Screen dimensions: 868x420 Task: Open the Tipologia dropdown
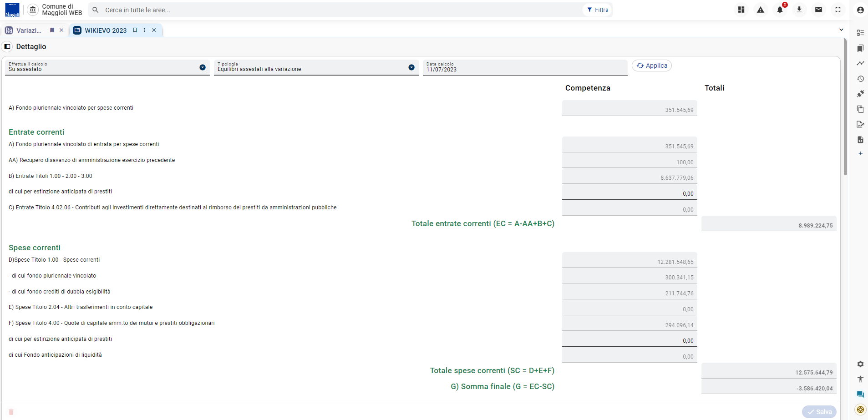[316, 67]
